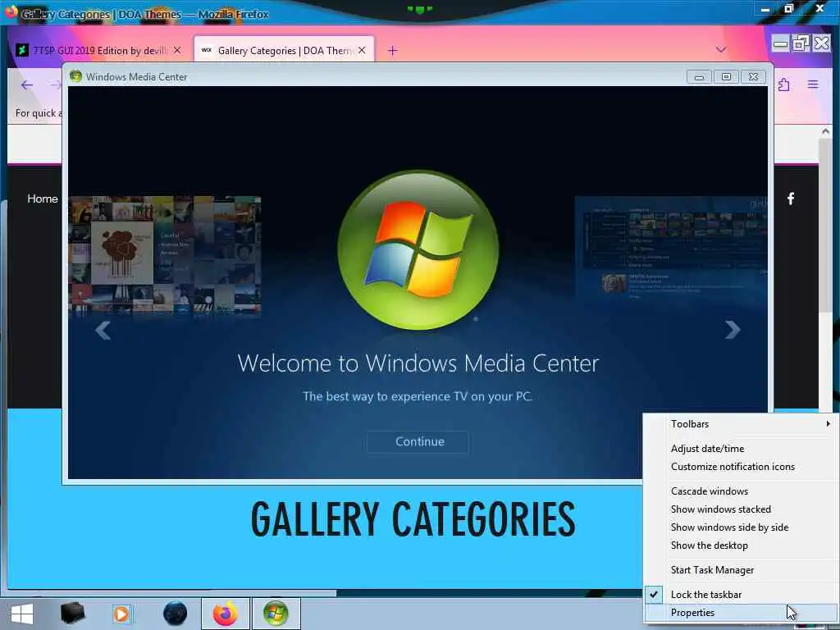This screenshot has height=630, width=840.
Task: Show next slide in Media Center
Action: [733, 330]
